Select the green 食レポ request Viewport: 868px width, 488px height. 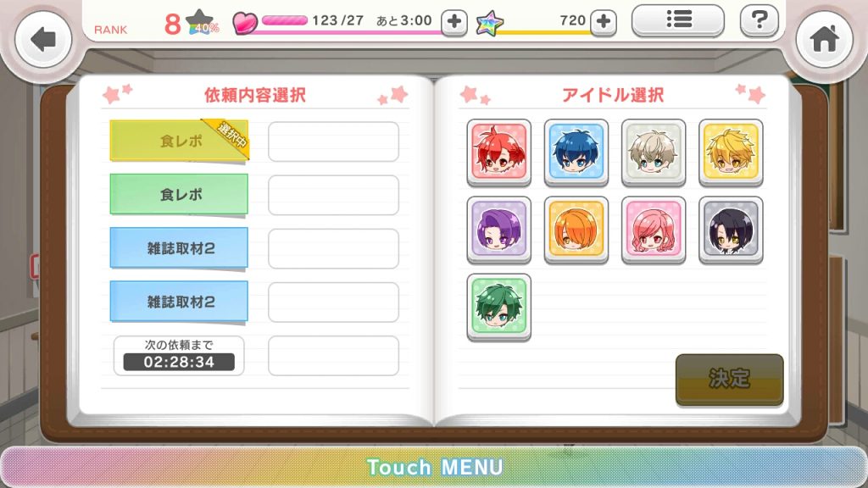tap(179, 194)
